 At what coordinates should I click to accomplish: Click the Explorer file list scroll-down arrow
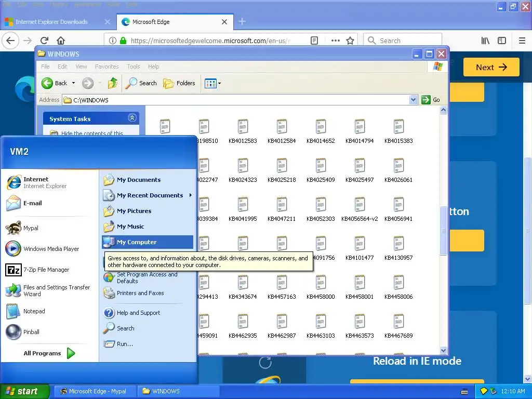(444, 350)
